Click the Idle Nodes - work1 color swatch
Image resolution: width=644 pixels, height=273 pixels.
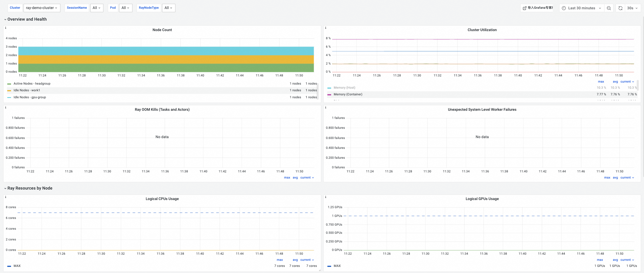coord(9,90)
